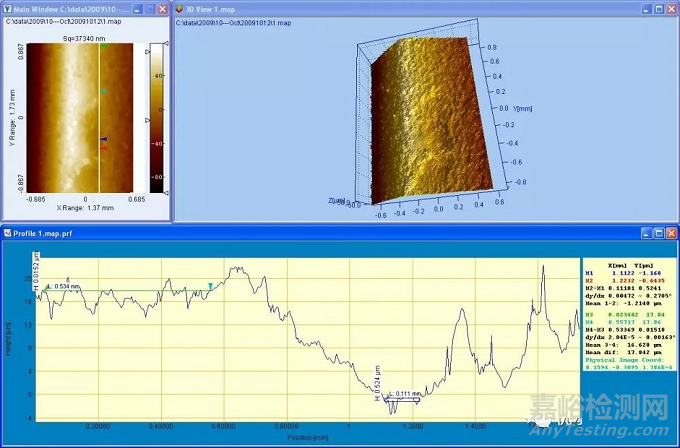The height and width of the screenshot is (448, 680).
Task: Click the green cursor at profile start
Action: coord(46,288)
